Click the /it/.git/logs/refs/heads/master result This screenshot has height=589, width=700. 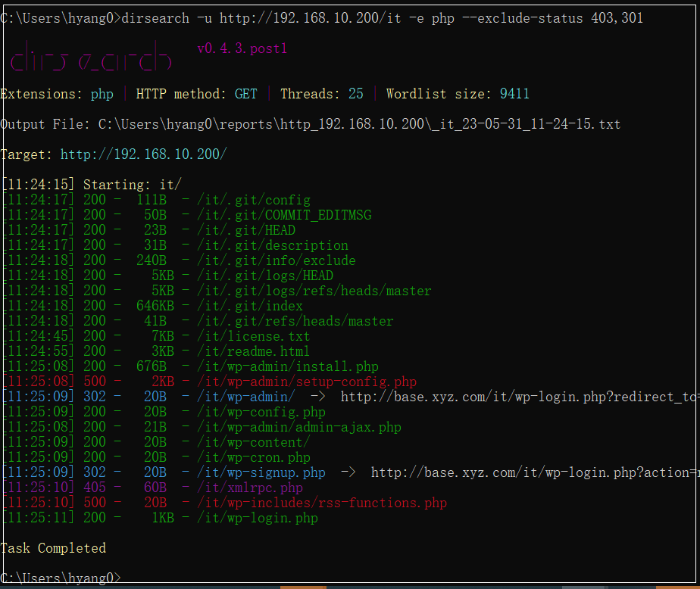(x=314, y=291)
